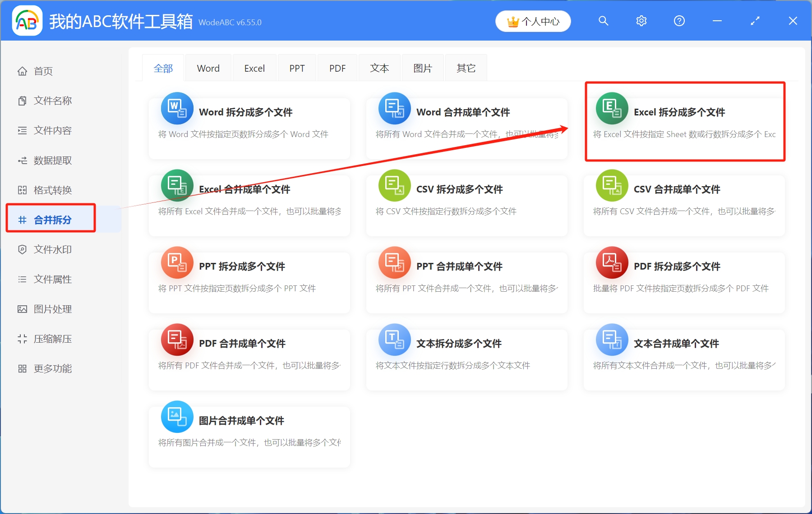
Task: Select 文件水印 watermark tools
Action: (x=53, y=249)
